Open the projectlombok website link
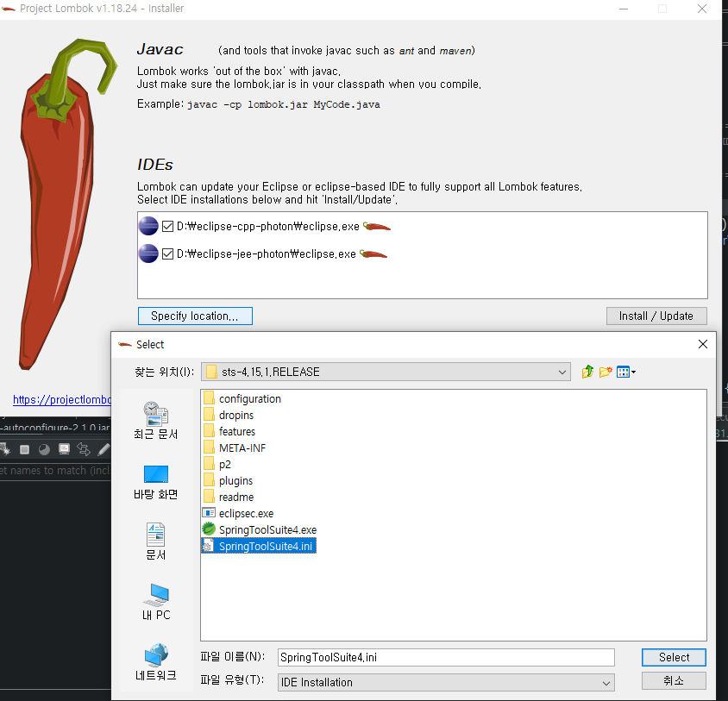The height and width of the screenshot is (701, 728). coord(62,400)
